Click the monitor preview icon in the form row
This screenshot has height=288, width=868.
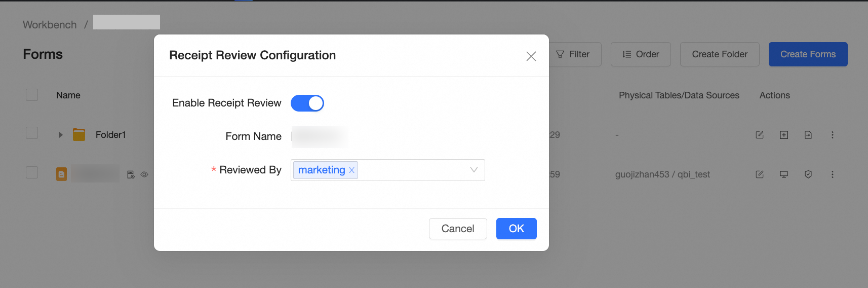point(784,174)
